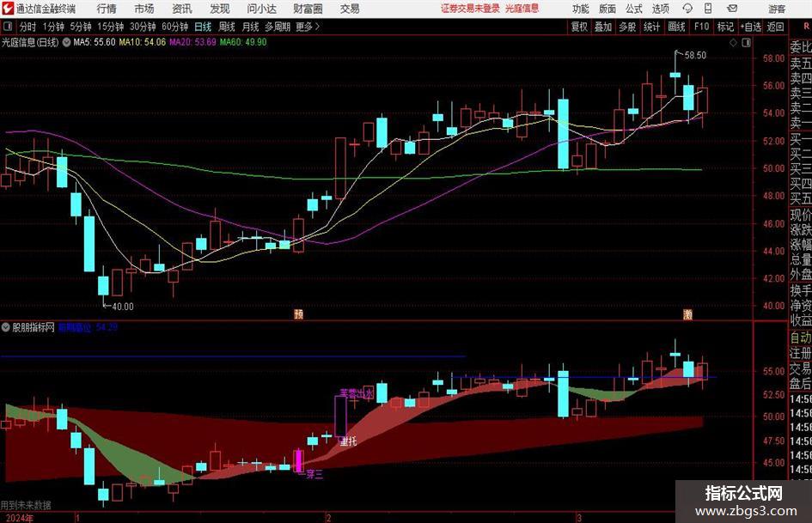Expand the dropdown circle beside 股朋指标网

(6, 327)
